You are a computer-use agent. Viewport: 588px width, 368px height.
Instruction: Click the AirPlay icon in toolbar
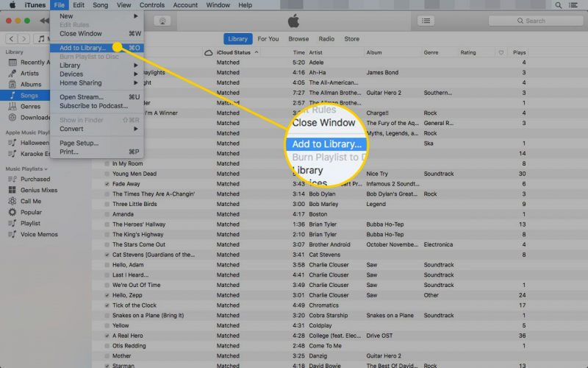click(162, 21)
